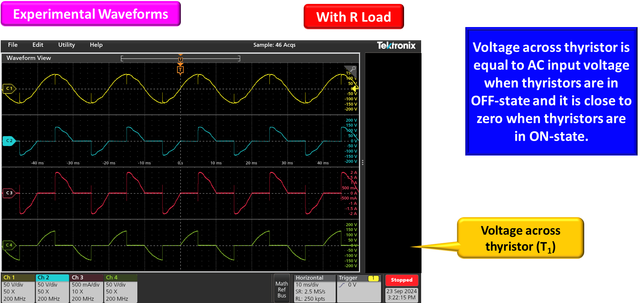Open the Ch 3 current channel badge

tap(87, 288)
